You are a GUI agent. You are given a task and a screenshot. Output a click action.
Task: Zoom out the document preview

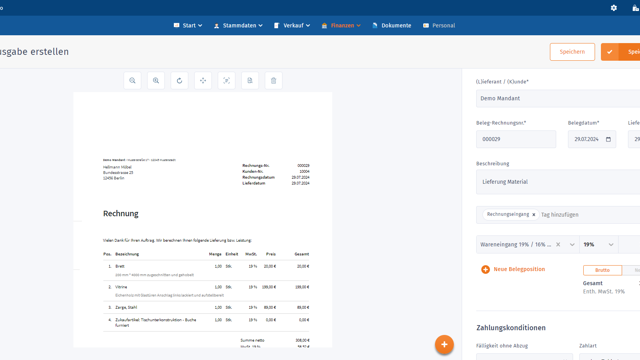pos(132,81)
